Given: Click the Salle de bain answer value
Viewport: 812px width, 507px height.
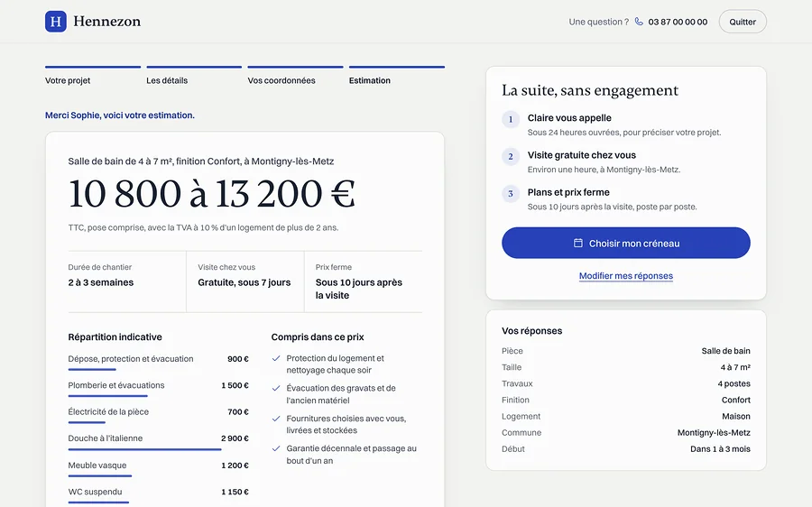Looking at the screenshot, I should (725, 351).
